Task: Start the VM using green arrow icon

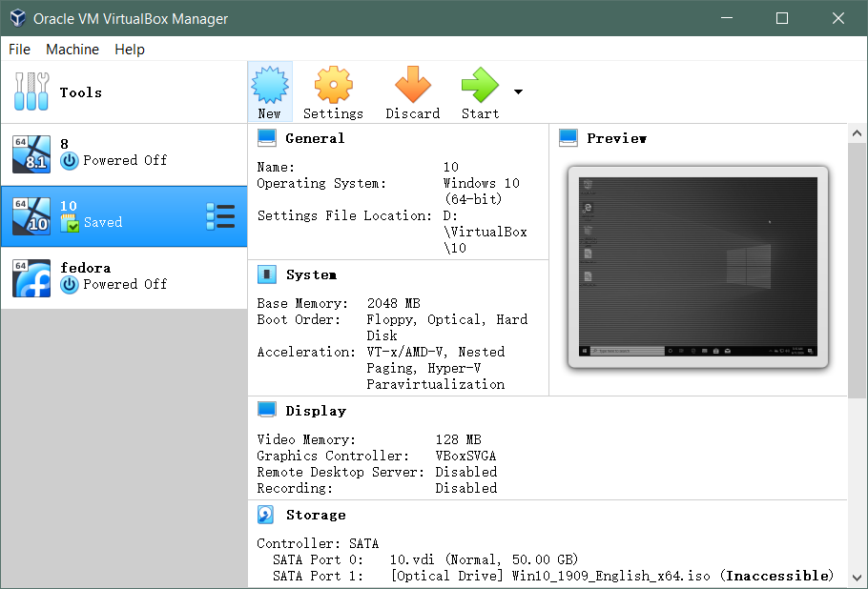Action: pos(480,85)
